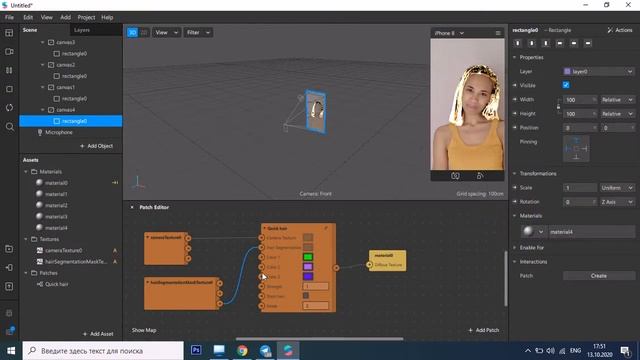Click the add-folder icon in lower left sidebar

click(x=9, y=249)
